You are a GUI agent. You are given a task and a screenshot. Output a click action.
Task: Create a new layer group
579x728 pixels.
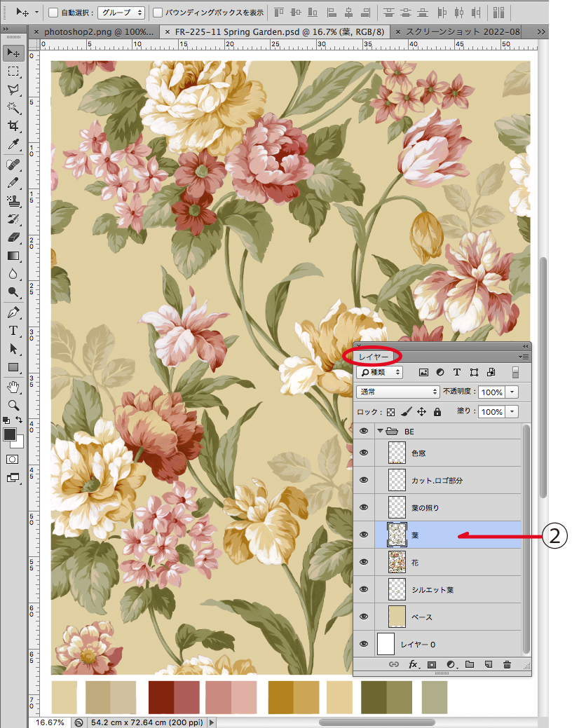(470, 664)
